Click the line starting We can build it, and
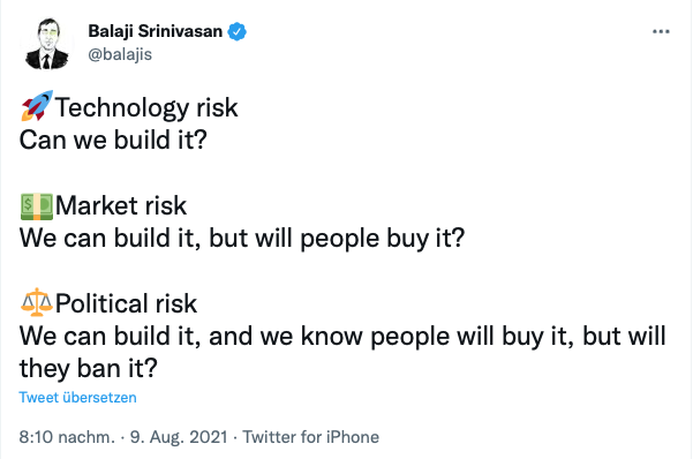 click(x=342, y=336)
